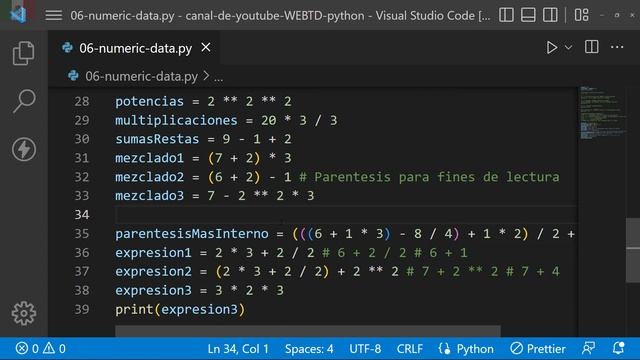Click the comment 'Parentesis para fines de lectura'
Screen dimensions: 640x360
click(x=436, y=177)
